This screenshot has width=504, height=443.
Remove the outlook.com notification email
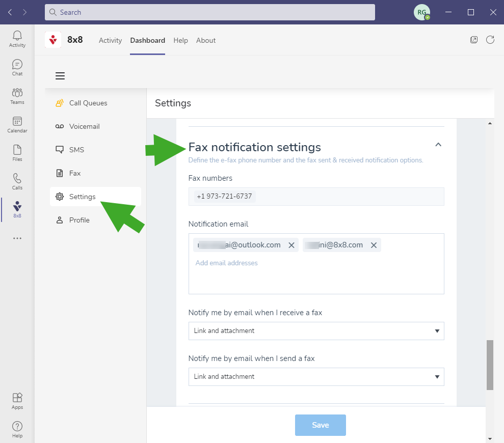[291, 245]
